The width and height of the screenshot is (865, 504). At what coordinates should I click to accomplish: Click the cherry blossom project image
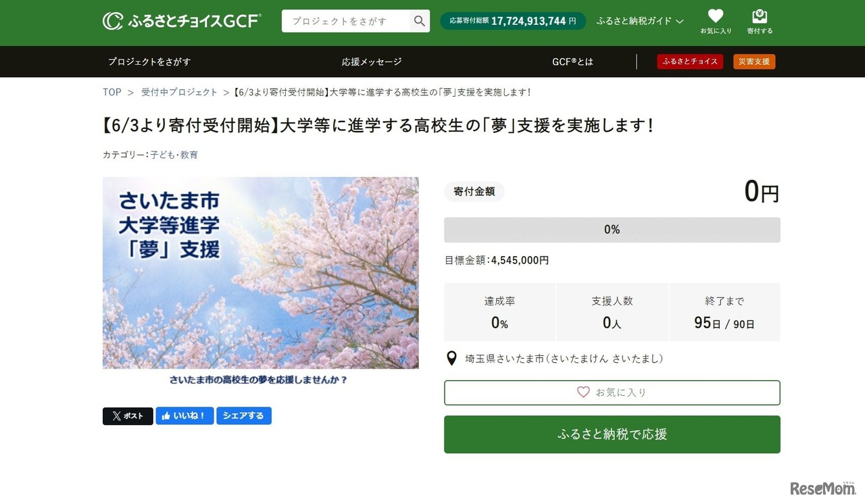[x=261, y=273]
